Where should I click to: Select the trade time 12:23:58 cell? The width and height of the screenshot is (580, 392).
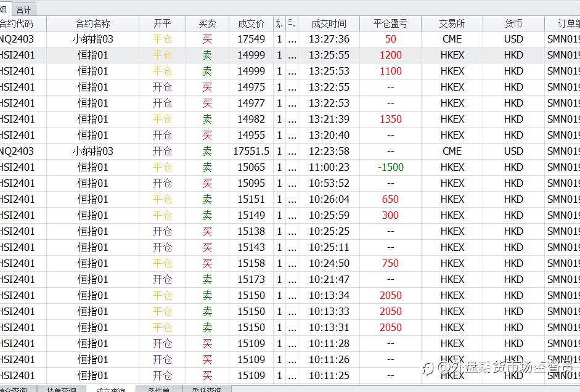coord(329,151)
